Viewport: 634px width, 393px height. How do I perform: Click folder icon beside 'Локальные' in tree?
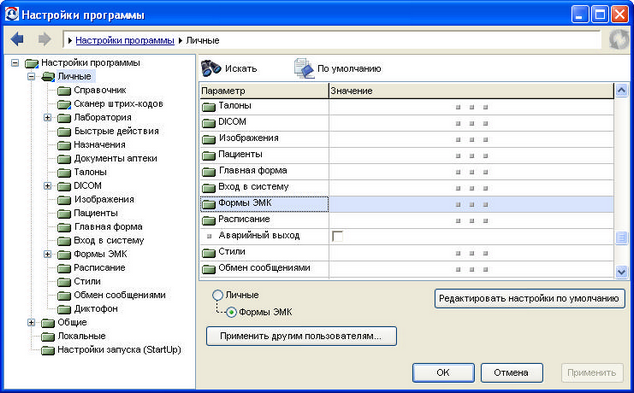pos(48,336)
